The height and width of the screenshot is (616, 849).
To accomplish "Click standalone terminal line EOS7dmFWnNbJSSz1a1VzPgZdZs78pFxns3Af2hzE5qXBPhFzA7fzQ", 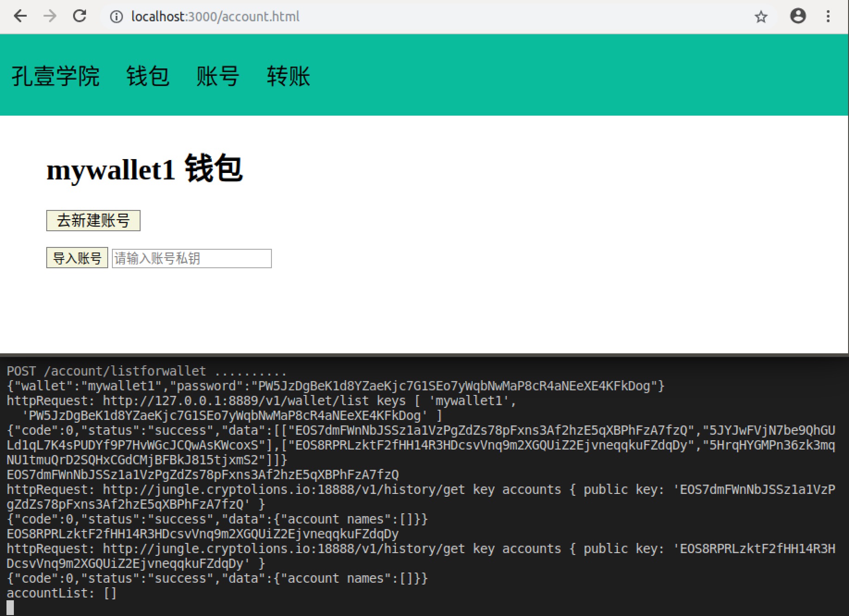I will coord(203,474).
